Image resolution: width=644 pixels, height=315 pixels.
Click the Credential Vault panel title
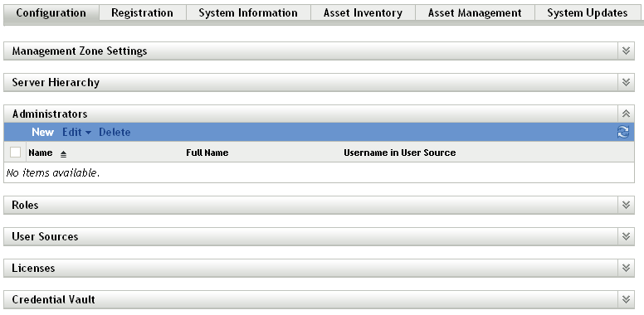click(53, 299)
